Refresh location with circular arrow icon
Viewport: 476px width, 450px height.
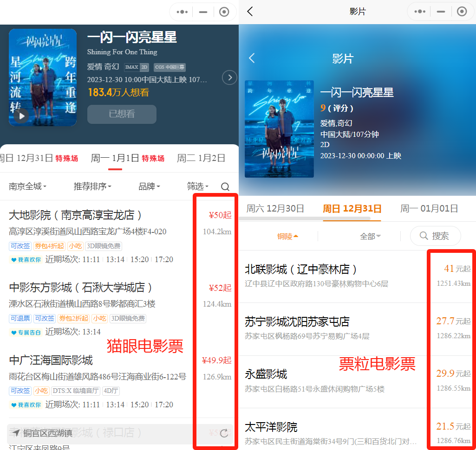click(x=224, y=433)
